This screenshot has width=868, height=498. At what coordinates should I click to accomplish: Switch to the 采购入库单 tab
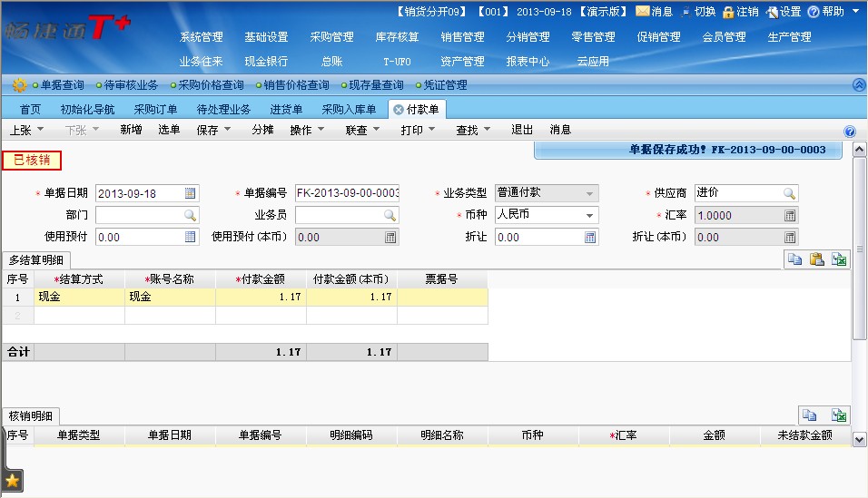coord(349,110)
